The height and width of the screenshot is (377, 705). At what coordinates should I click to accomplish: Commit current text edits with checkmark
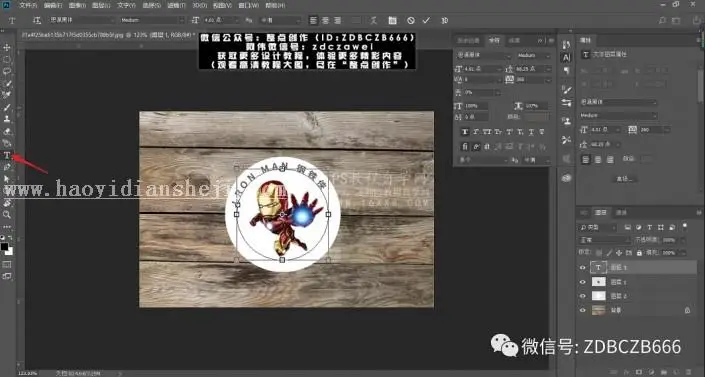tap(426, 20)
